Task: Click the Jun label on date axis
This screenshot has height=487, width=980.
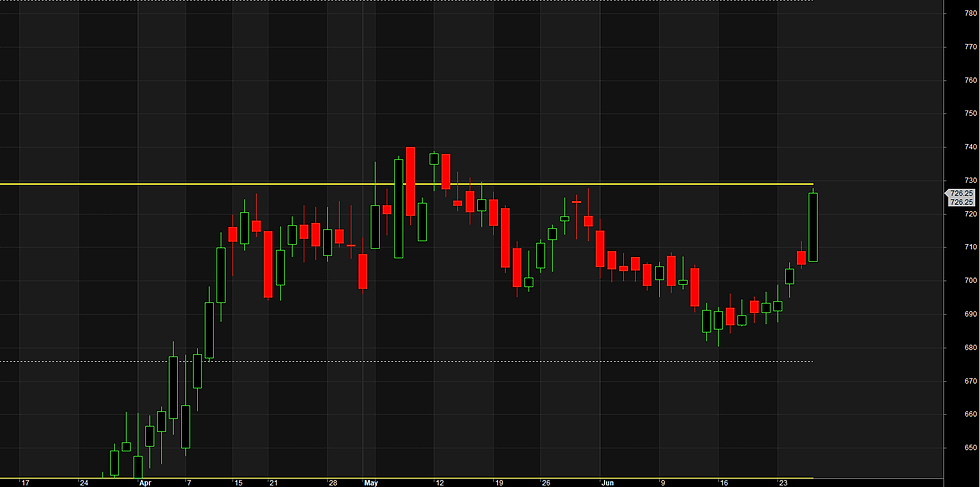Action: point(609,483)
